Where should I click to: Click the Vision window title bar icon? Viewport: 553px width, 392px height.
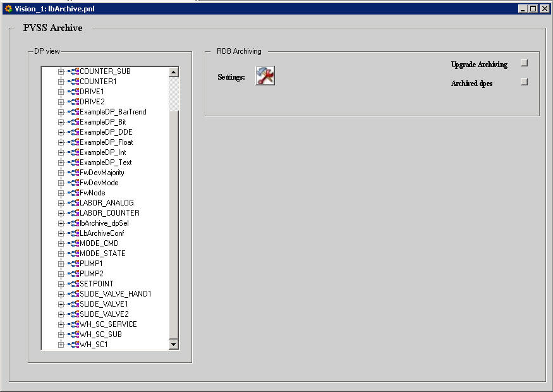pos(8,9)
